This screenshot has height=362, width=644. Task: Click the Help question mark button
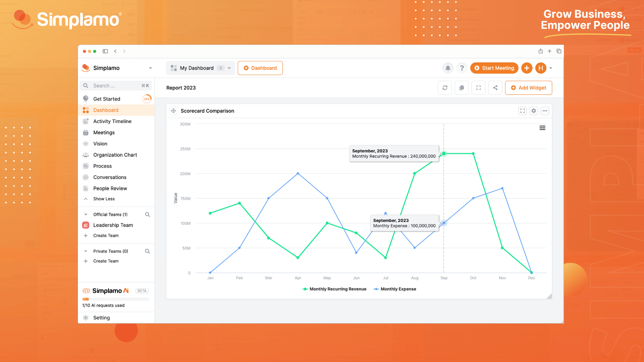click(462, 68)
